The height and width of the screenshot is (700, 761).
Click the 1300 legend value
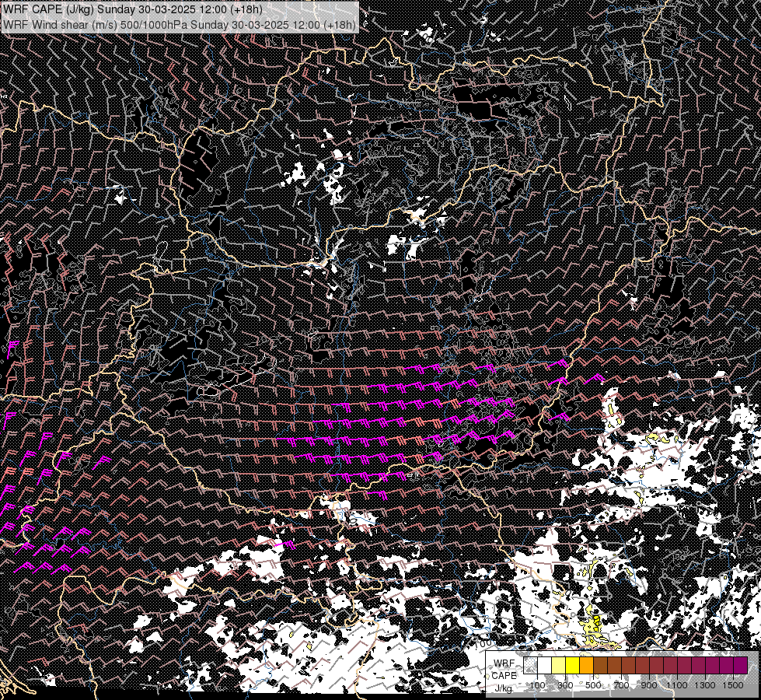tap(705, 685)
